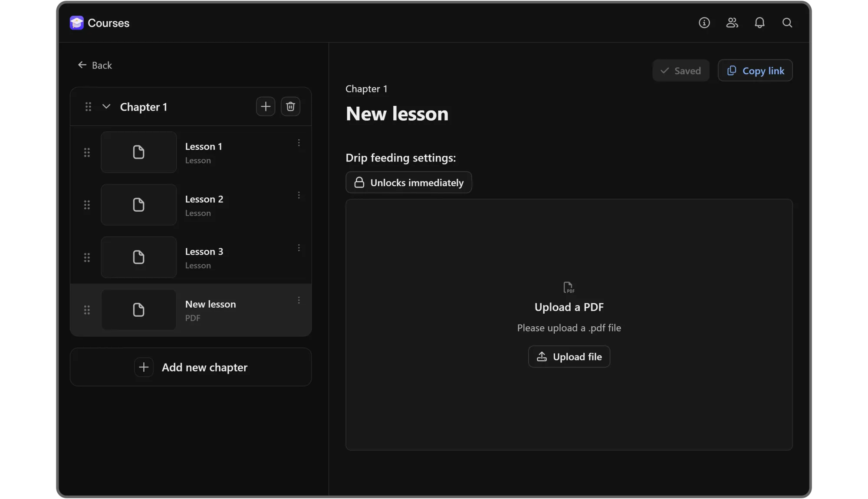Image resolution: width=868 pixels, height=499 pixels.
Task: Click drag handle beside Lesson 2
Action: [x=87, y=205]
